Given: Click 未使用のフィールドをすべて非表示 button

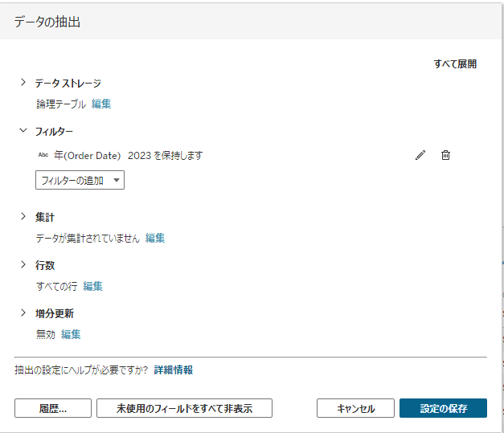Looking at the screenshot, I should tap(185, 408).
